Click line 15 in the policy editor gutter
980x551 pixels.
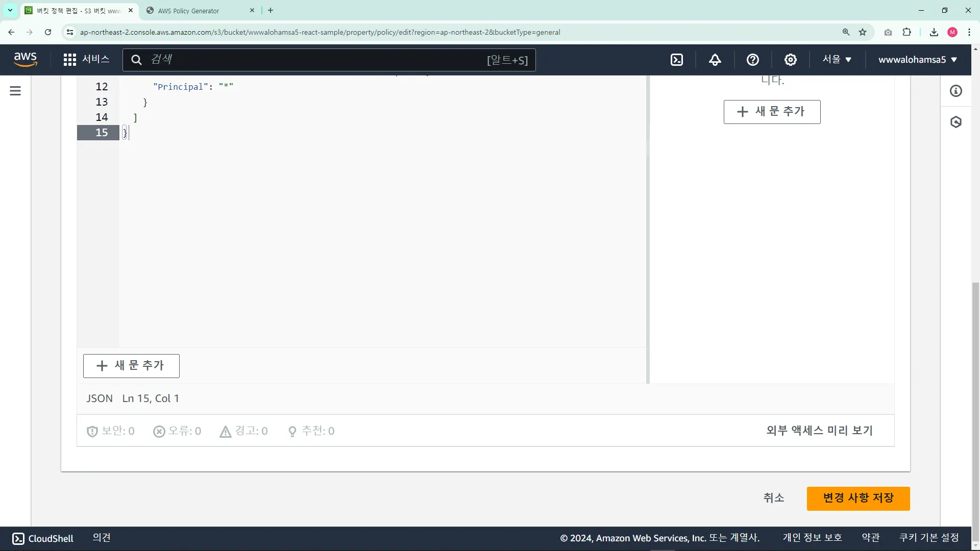[101, 133]
